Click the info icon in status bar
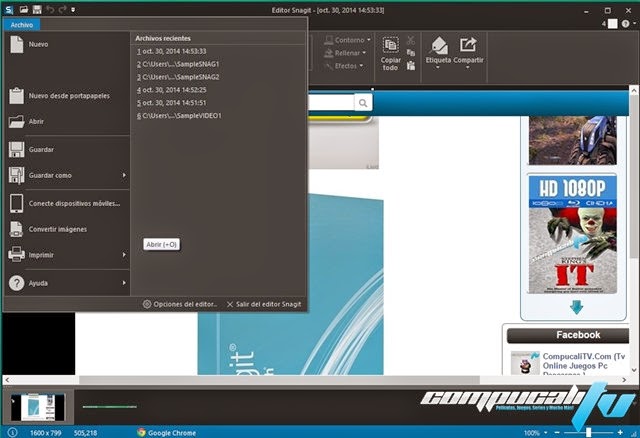 [13, 432]
